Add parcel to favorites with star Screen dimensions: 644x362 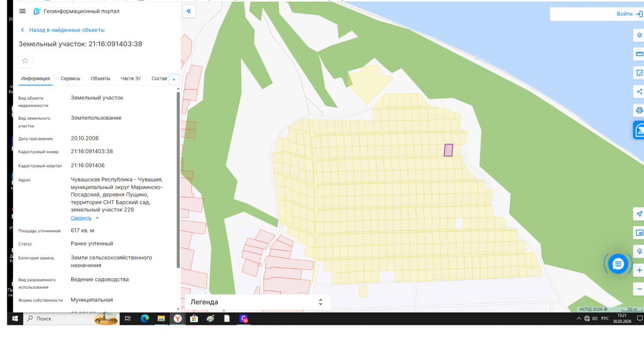click(x=25, y=61)
